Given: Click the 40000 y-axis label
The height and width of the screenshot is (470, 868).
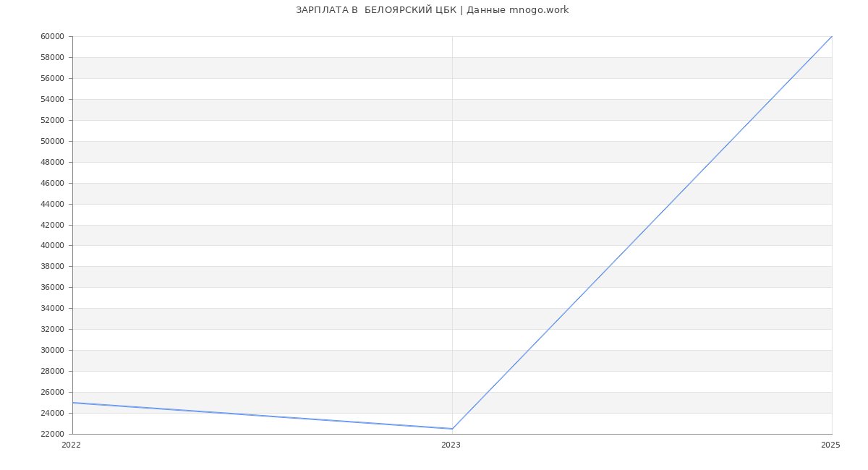Looking at the screenshot, I should (x=53, y=246).
